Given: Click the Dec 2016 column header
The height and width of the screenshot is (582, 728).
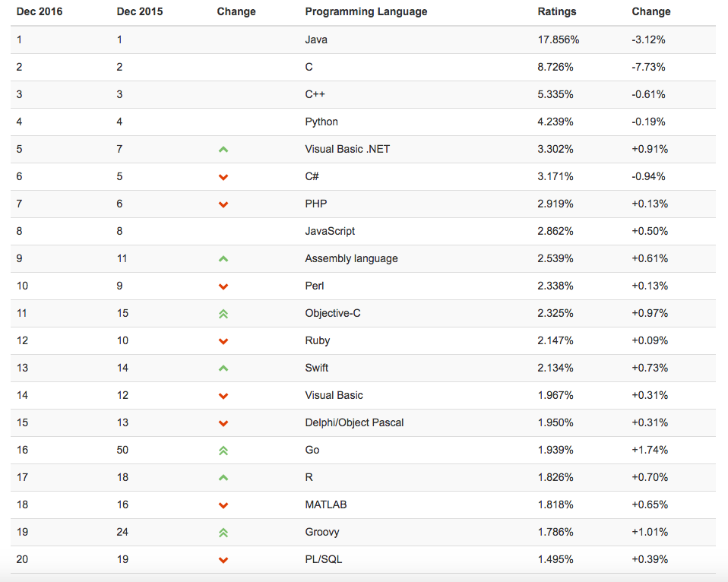Looking at the screenshot, I should pyautogui.click(x=40, y=11).
